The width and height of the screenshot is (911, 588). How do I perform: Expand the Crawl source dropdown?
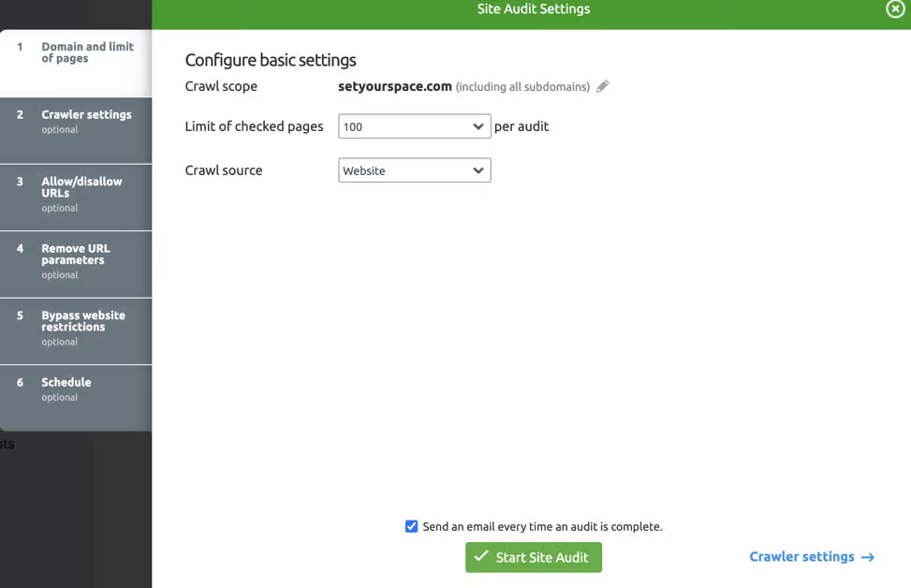point(414,170)
